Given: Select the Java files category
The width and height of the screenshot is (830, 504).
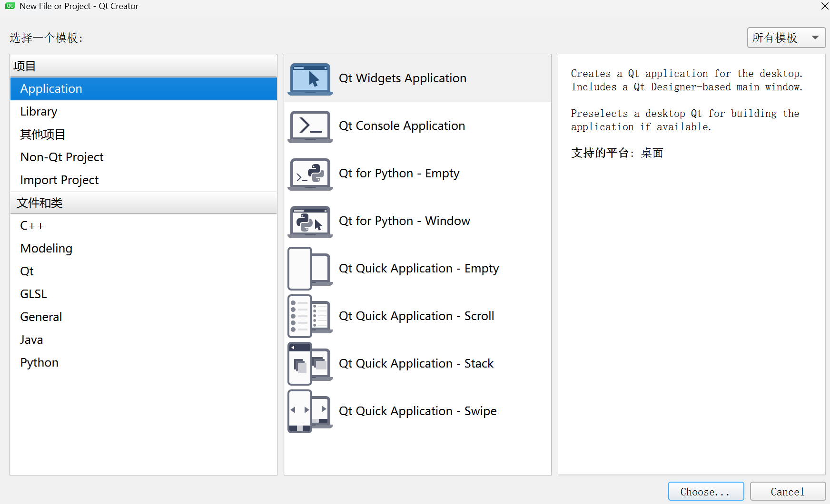Looking at the screenshot, I should [144, 340].
